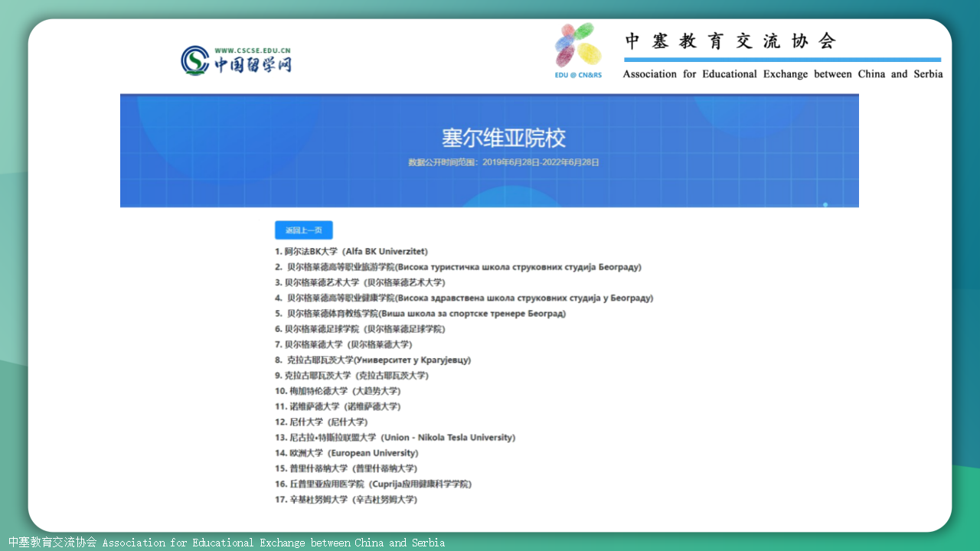This screenshot has width=980, height=551.
Task: Select item 8 克拉古耶瓦茨大学 with Cyrillic name
Action: point(373,360)
